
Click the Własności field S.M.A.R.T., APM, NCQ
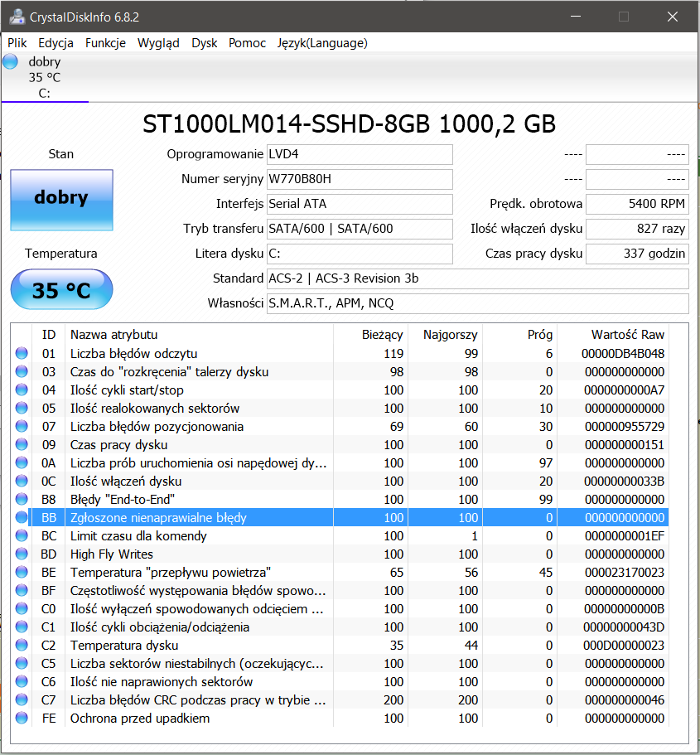point(478,304)
